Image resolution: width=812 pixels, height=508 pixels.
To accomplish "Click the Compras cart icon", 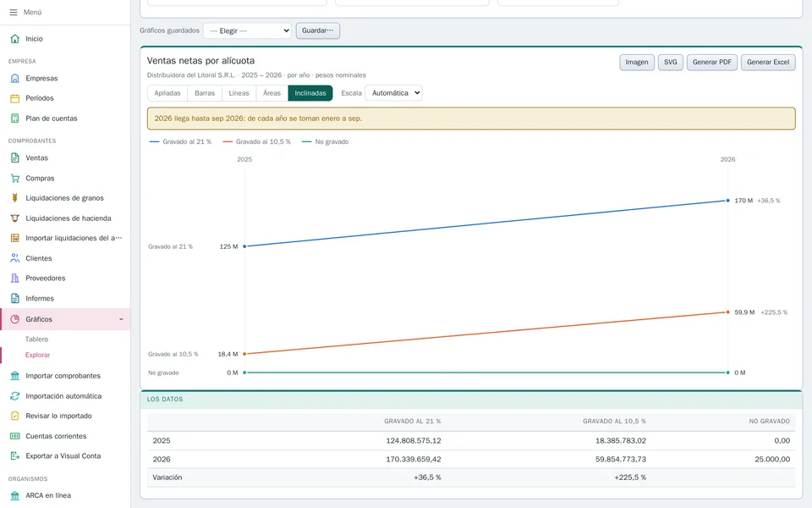I will (x=15, y=179).
